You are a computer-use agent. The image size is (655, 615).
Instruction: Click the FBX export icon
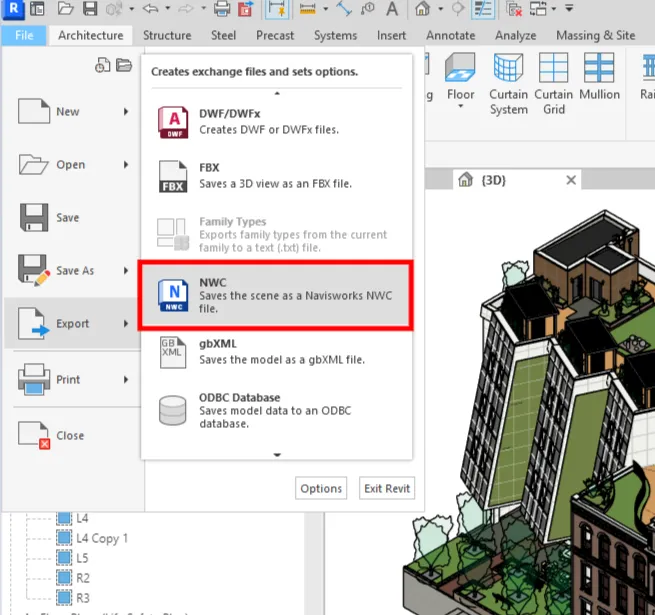tap(173, 177)
